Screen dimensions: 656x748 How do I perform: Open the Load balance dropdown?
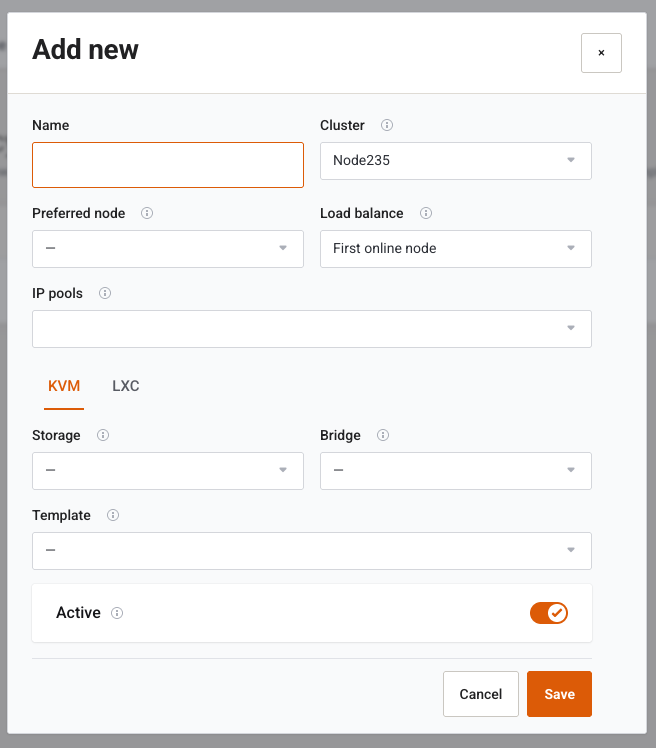(x=456, y=249)
